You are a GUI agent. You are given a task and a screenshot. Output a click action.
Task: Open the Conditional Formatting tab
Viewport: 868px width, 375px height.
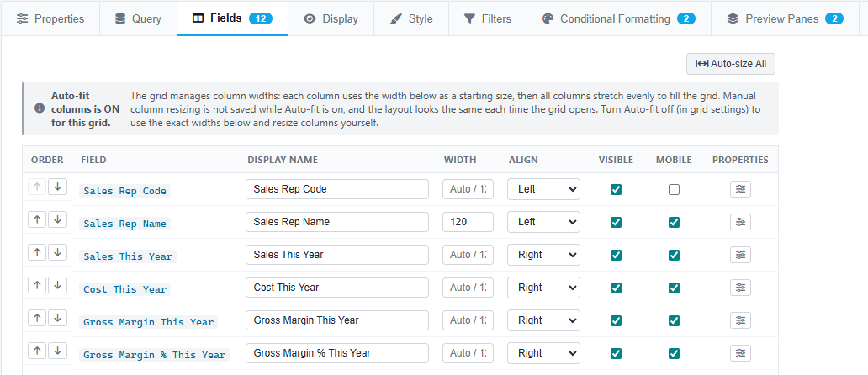click(619, 18)
